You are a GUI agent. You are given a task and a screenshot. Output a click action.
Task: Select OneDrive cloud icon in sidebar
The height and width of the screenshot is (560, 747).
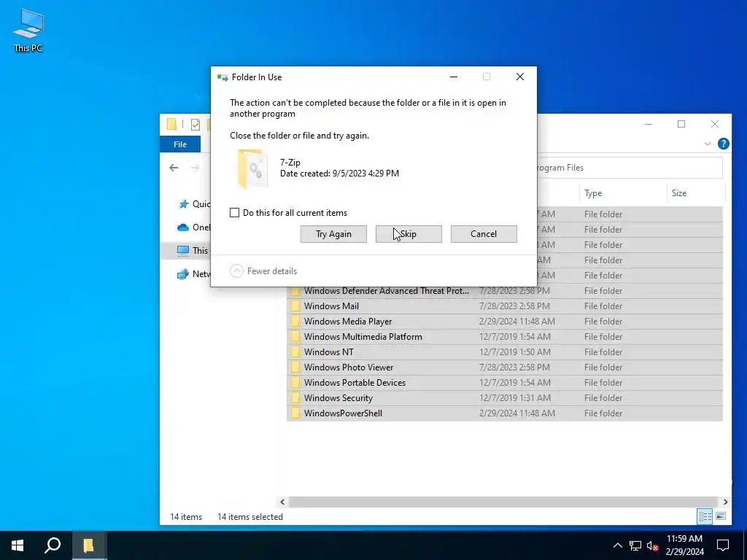183,227
